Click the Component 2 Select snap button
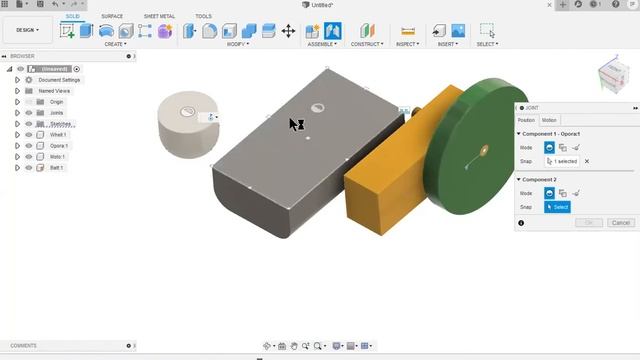This screenshot has width=640, height=360. tap(557, 207)
